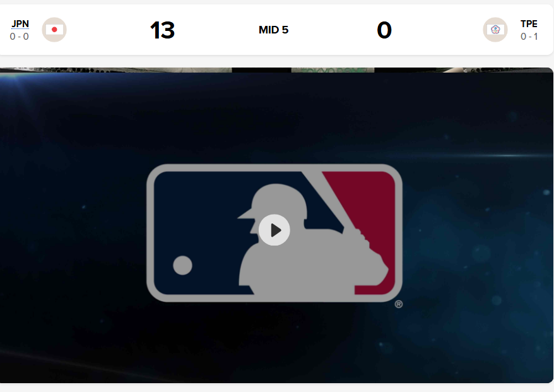Click empty space between 13 and MID 5
This screenshot has width=554, height=392.
coord(216,30)
